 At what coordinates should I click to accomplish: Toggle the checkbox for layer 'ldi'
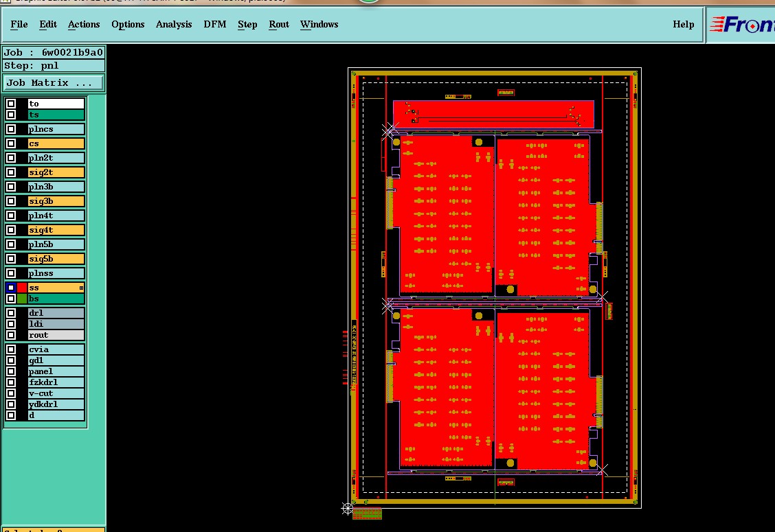11,323
